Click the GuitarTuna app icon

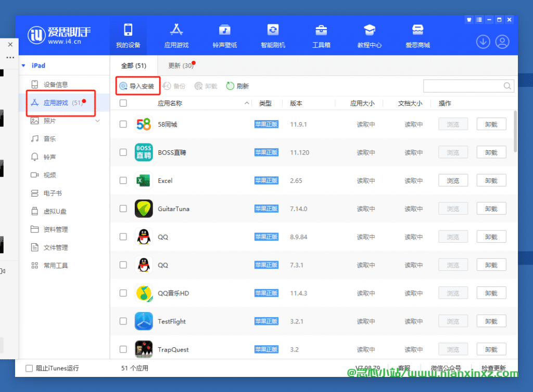[x=144, y=208]
